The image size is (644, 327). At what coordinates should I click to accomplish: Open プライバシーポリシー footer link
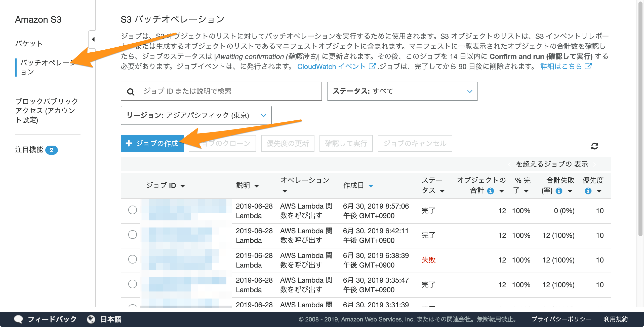(561, 319)
